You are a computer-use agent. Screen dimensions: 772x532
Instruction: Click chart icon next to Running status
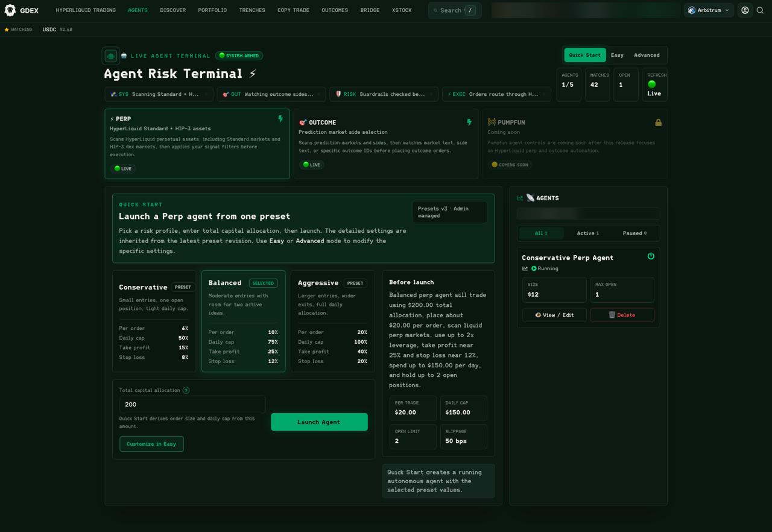pyautogui.click(x=525, y=268)
